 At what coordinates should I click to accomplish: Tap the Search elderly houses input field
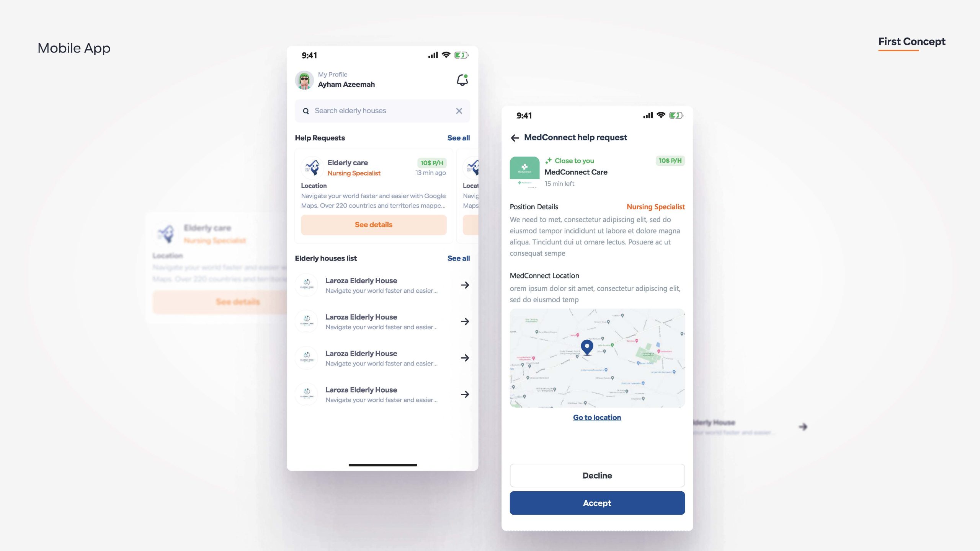point(382,110)
